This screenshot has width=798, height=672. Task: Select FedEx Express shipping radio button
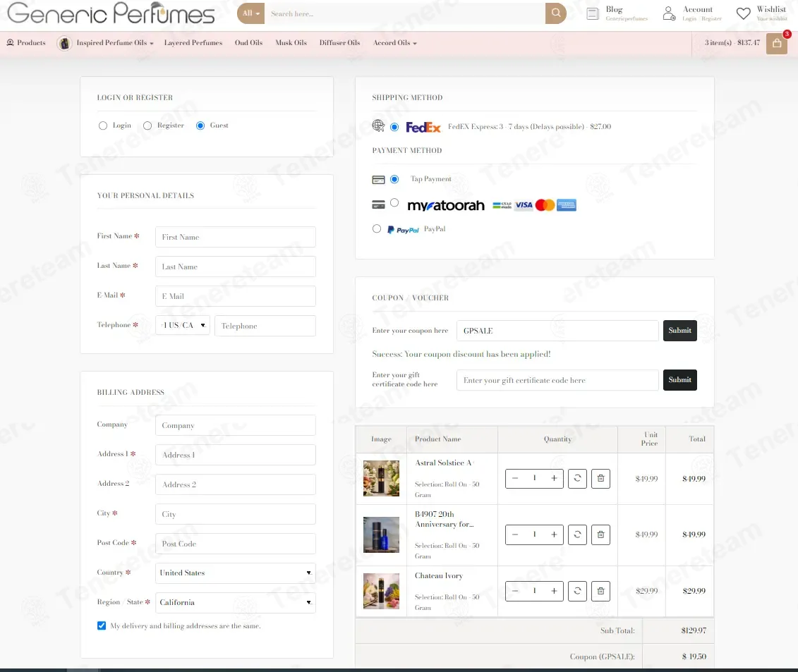[394, 127]
